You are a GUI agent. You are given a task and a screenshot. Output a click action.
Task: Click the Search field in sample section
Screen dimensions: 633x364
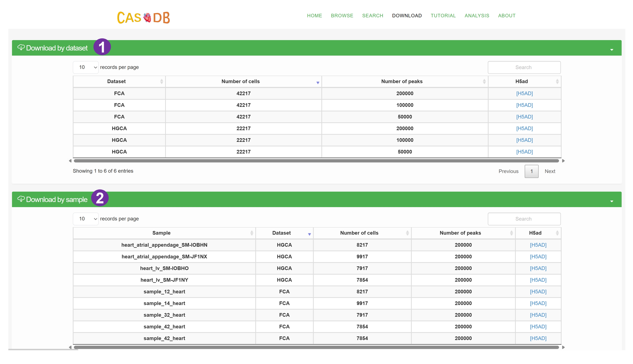point(524,219)
